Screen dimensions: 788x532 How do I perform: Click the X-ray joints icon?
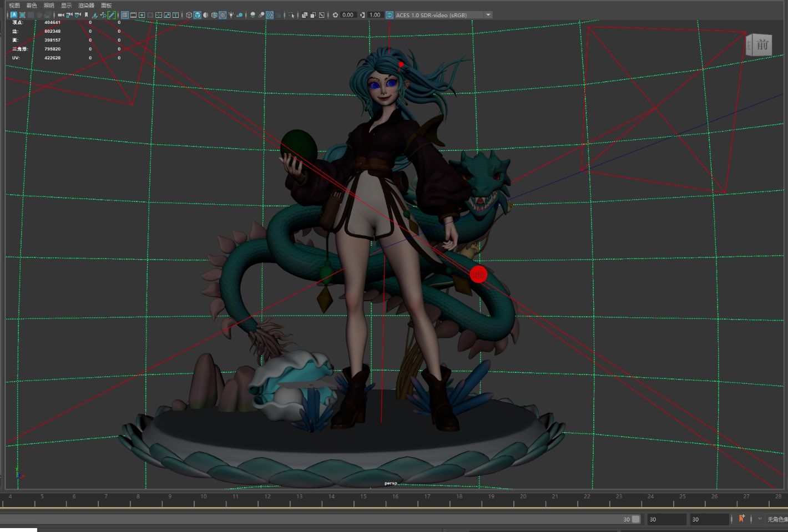click(321, 15)
